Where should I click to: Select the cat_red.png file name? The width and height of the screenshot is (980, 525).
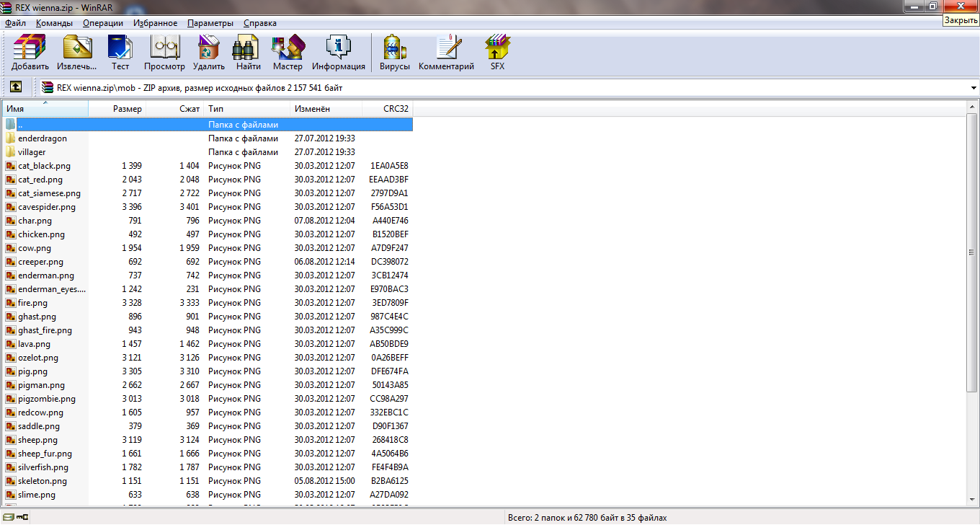coord(40,180)
